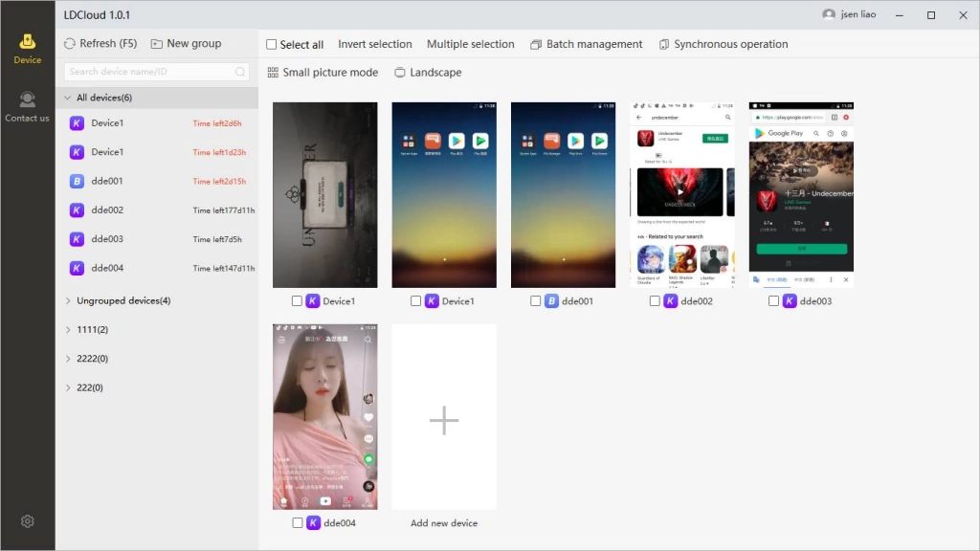
Task: Tick the checkbox under dde004
Action: point(297,523)
